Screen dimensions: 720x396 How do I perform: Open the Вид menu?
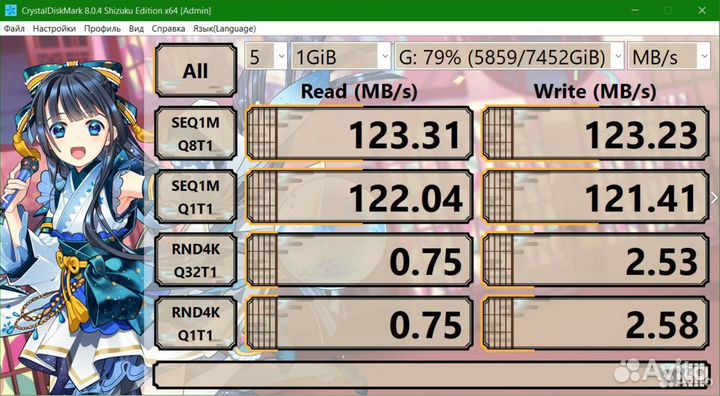(136, 28)
